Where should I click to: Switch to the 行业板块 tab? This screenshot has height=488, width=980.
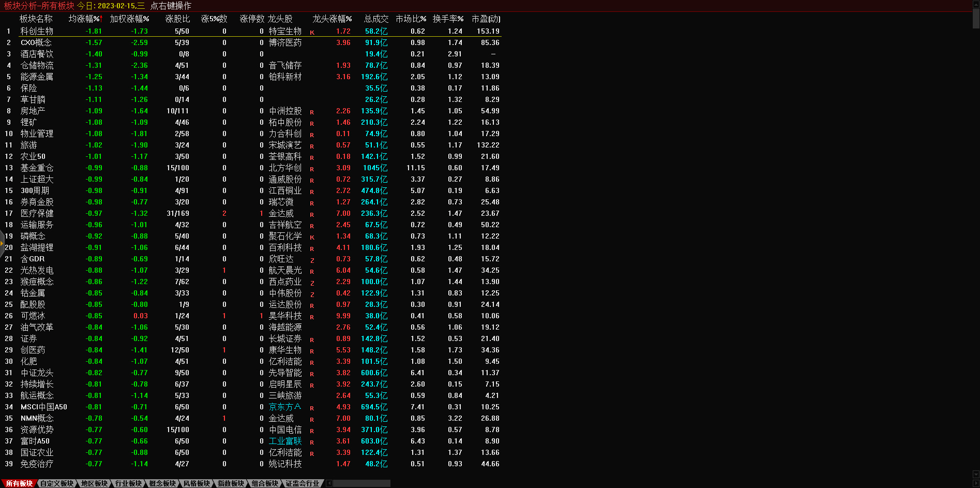click(128, 483)
